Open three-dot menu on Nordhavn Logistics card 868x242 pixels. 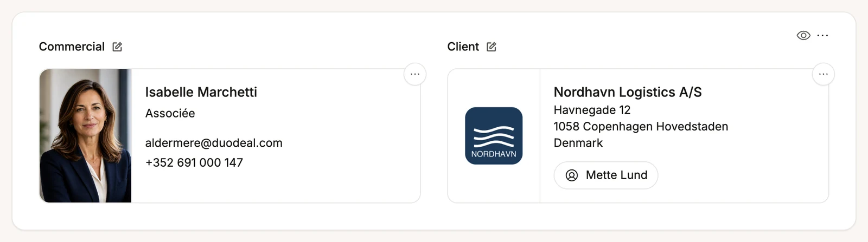click(x=824, y=74)
